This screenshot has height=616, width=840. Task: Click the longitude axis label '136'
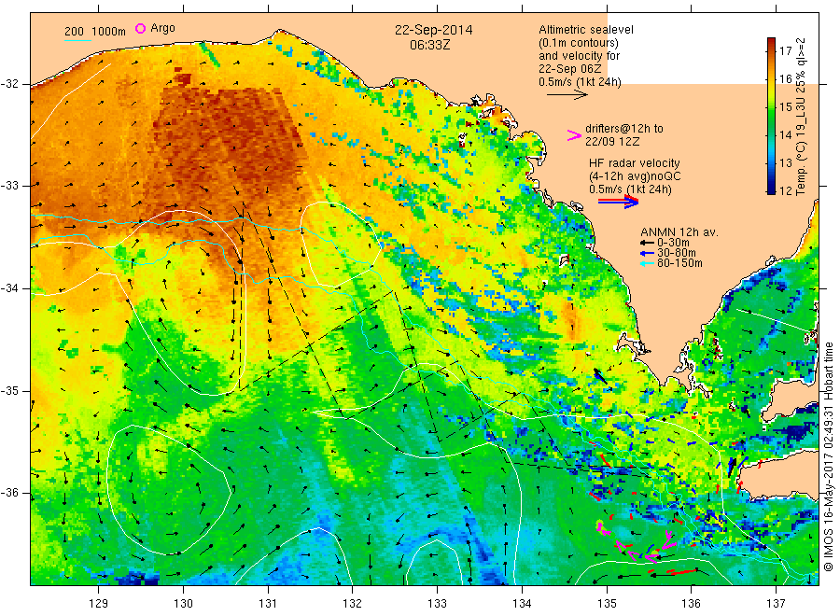click(691, 604)
